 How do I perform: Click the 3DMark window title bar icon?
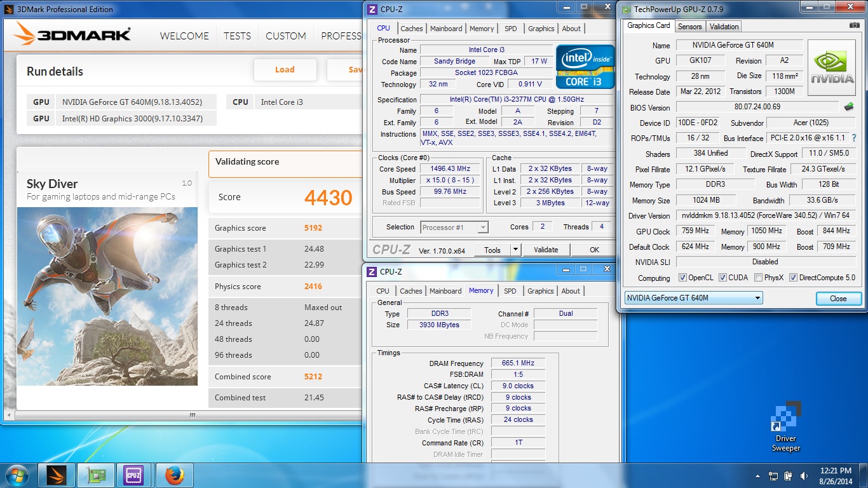pyautogui.click(x=9, y=9)
